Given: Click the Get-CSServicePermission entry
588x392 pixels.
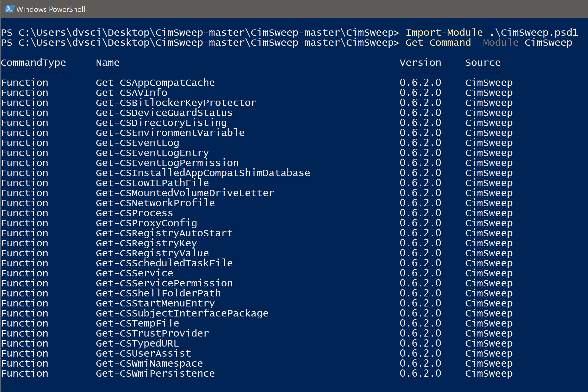Looking at the screenshot, I should click(164, 283).
